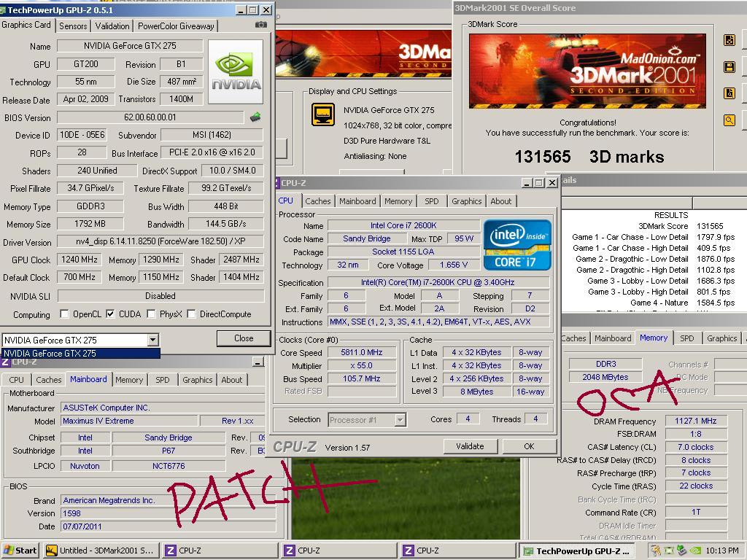Click the GPU-Z screenshot camera icon
The width and height of the screenshot is (747, 560).
click(x=260, y=25)
